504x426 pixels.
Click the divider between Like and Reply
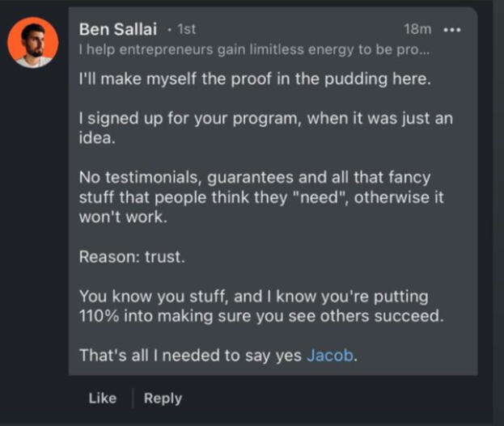(132, 398)
